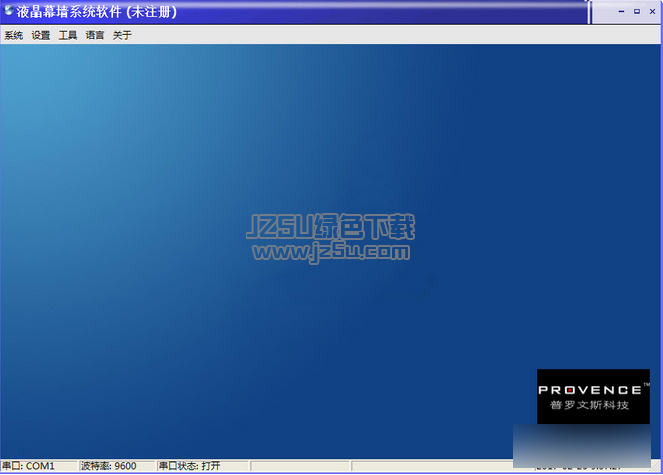Open the 关于 menu

coord(122,36)
